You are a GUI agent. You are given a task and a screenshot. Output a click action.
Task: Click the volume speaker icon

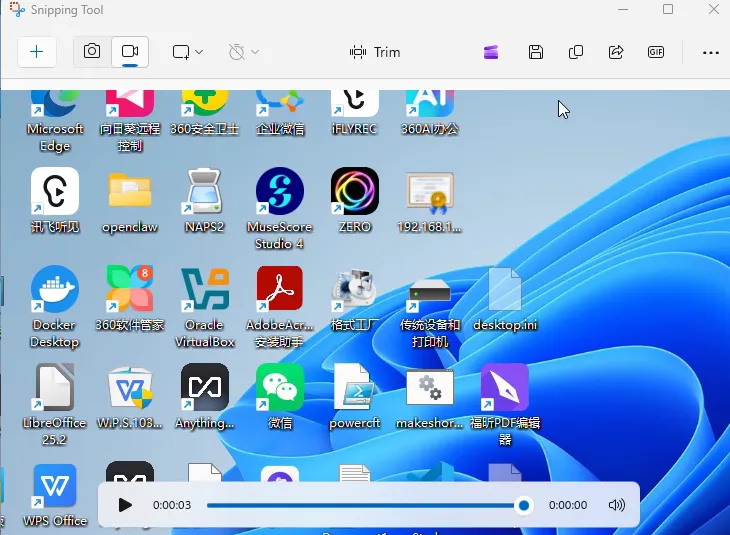pos(616,505)
